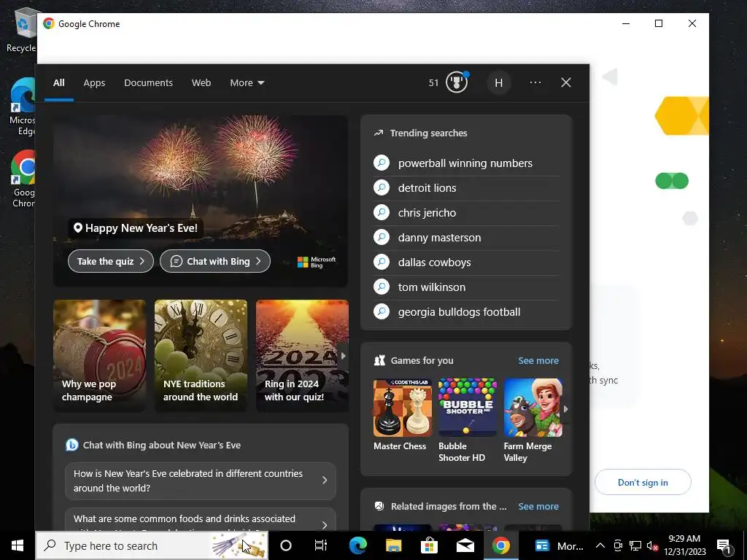
Task: Switch to Chrome on taskbar
Action: pos(500,545)
